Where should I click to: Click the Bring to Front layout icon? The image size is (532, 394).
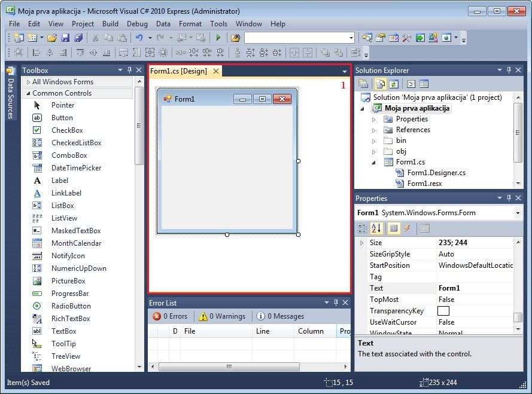point(325,53)
